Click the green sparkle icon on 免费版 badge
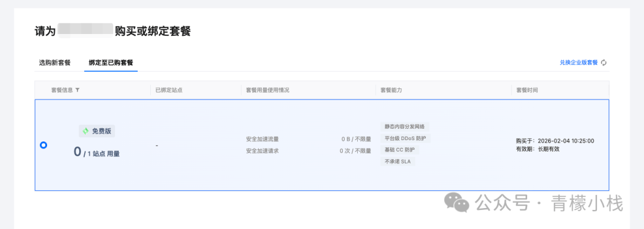Viewport: 644px width, 229px height. click(85, 131)
